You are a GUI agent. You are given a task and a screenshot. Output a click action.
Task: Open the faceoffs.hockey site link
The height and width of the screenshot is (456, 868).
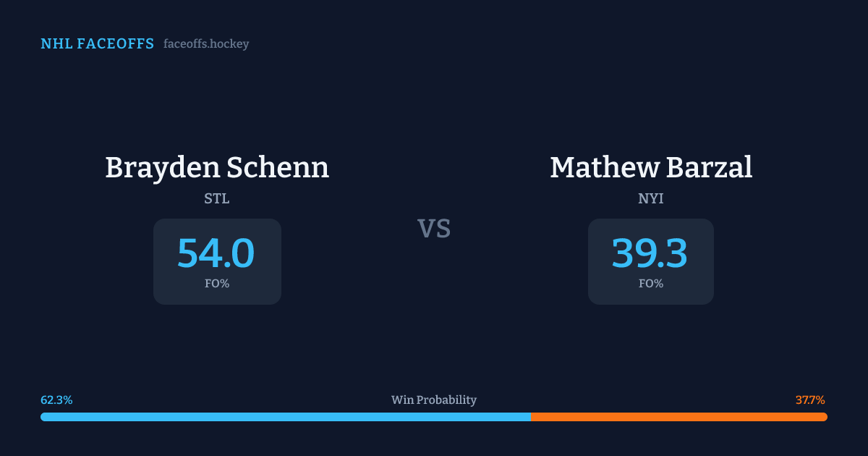coord(206,44)
